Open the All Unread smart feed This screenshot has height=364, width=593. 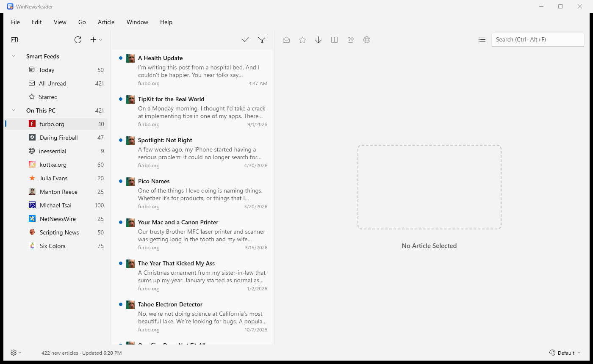coord(56,83)
